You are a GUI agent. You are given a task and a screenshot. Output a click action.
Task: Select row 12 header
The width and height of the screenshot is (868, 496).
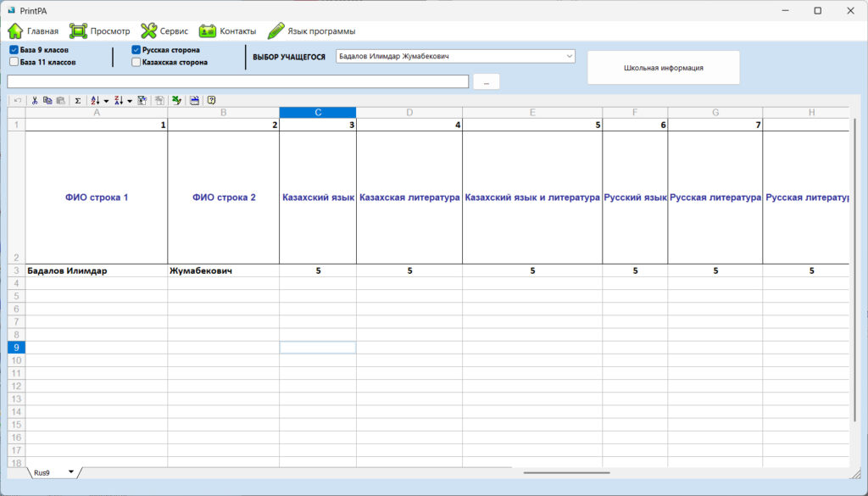tap(17, 386)
